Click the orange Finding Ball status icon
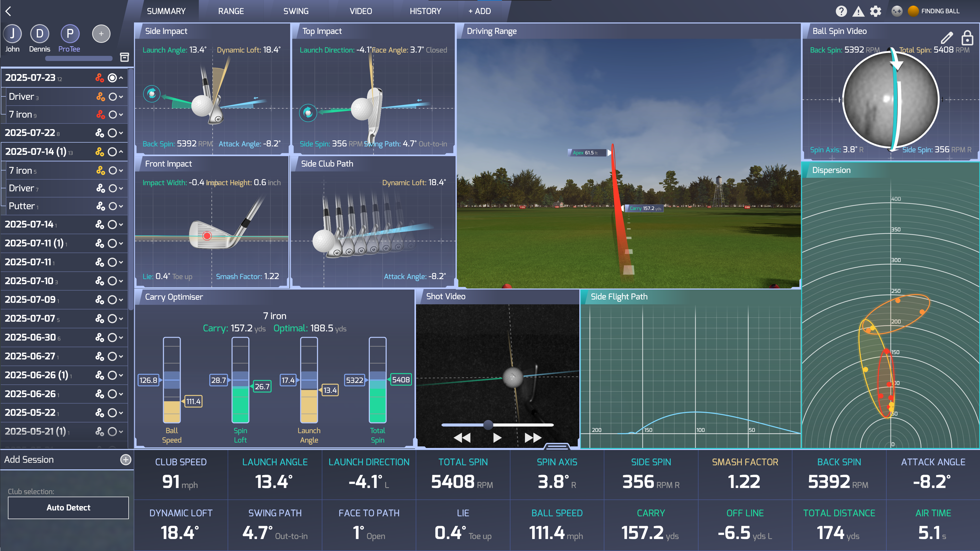The image size is (980, 551). (x=913, y=11)
